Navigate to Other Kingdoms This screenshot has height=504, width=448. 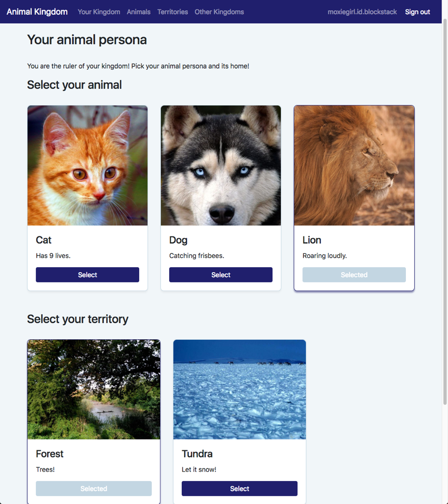pos(219,12)
